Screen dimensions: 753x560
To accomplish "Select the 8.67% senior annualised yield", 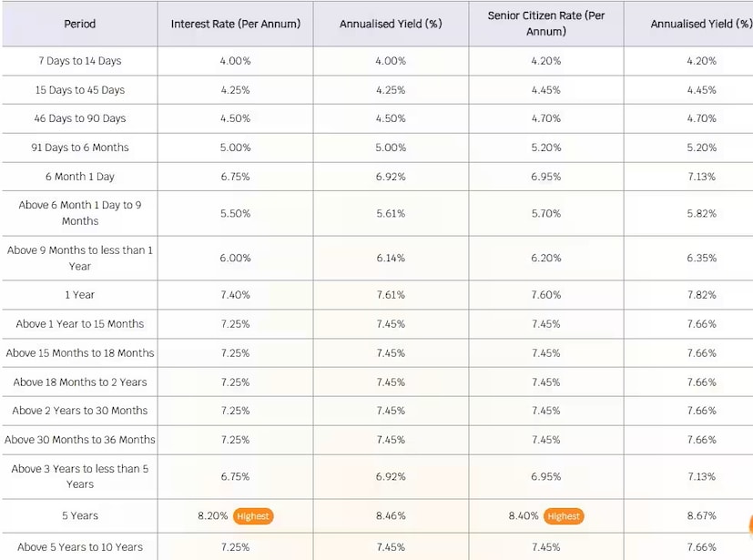I will pyautogui.click(x=701, y=516).
